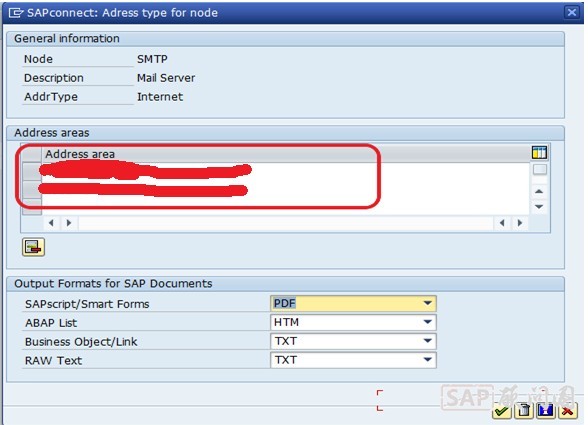
Task: Confirm with the green checkmark button
Action: point(501,411)
